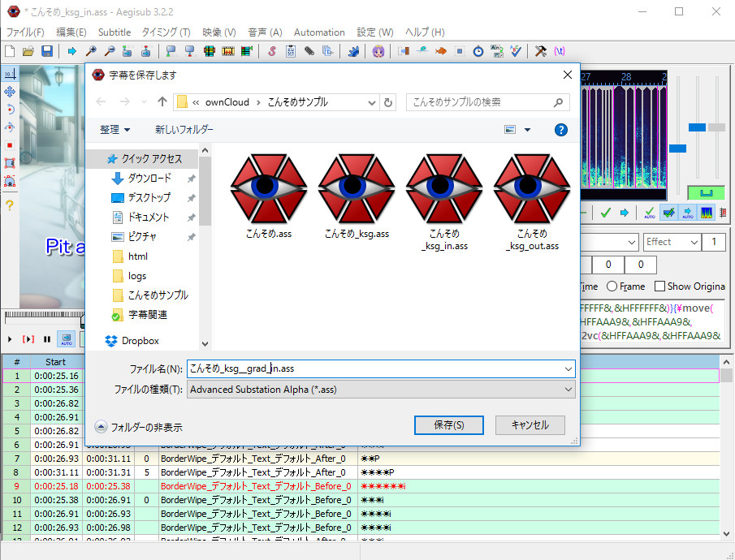Click the New subtitles toolbar icon
The width and height of the screenshot is (735, 560).
point(10,51)
